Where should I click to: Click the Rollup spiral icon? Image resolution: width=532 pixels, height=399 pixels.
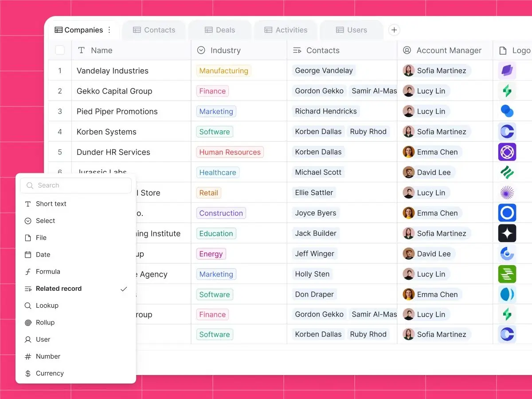pos(28,322)
